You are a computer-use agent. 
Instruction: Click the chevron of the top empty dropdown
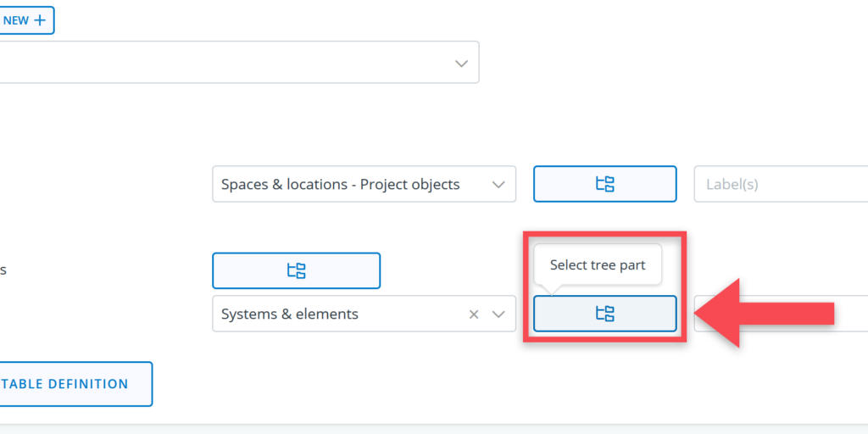click(461, 64)
